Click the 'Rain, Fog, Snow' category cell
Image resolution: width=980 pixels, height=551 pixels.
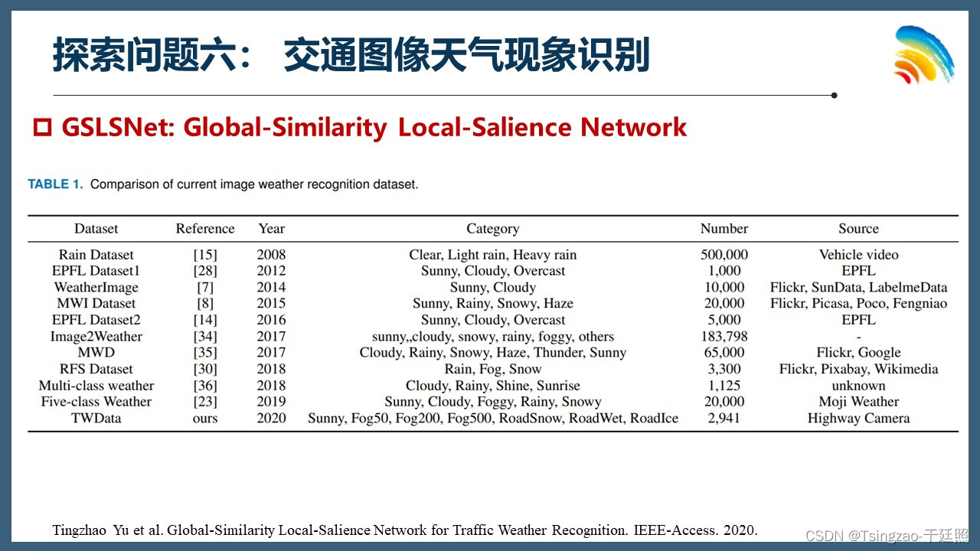[493, 369]
